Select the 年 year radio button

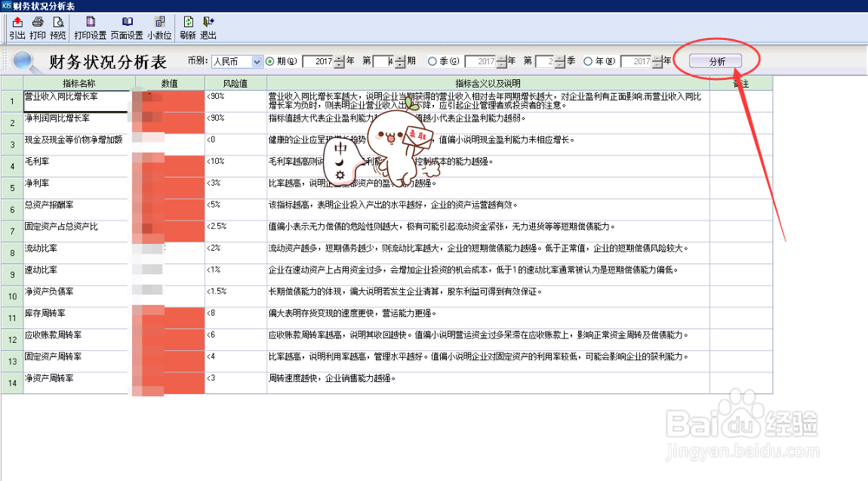[588, 62]
